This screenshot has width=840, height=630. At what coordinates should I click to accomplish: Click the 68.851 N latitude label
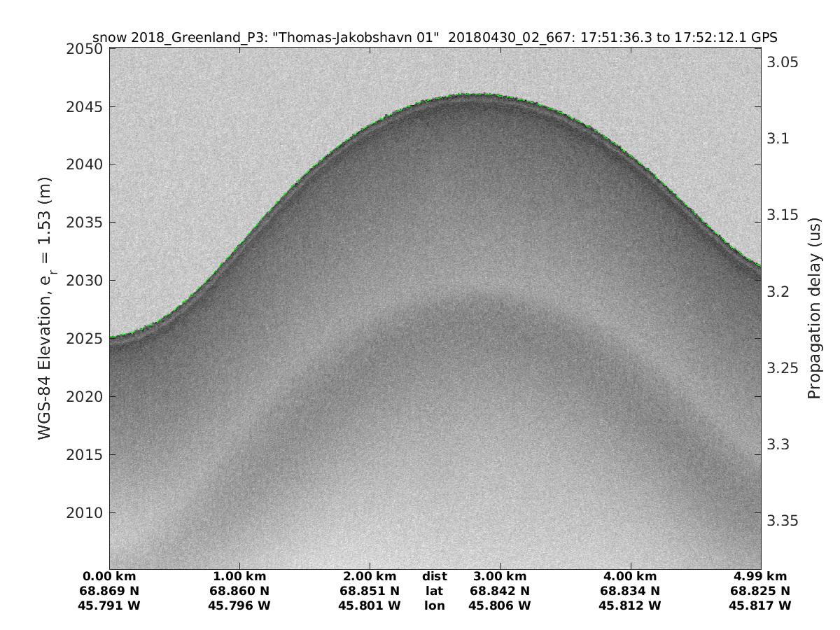[370, 591]
